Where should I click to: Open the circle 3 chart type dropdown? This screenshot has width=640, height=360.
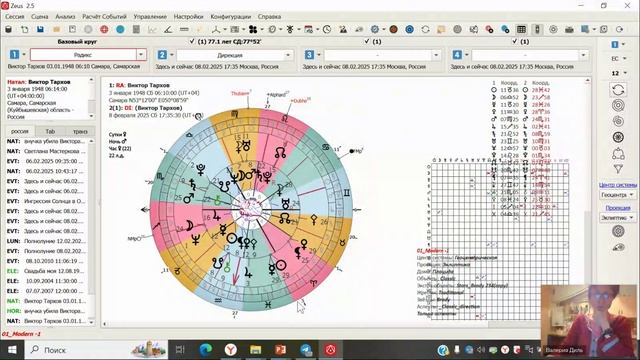436,55
